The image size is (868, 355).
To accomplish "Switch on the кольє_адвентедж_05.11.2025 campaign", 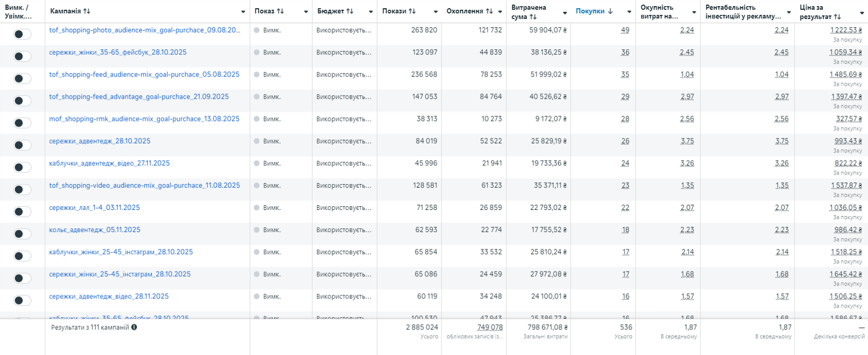I will tap(22, 234).
